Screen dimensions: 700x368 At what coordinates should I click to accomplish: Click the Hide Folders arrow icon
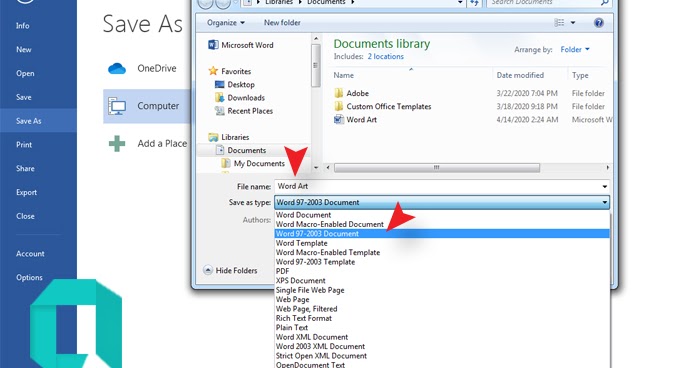point(208,270)
